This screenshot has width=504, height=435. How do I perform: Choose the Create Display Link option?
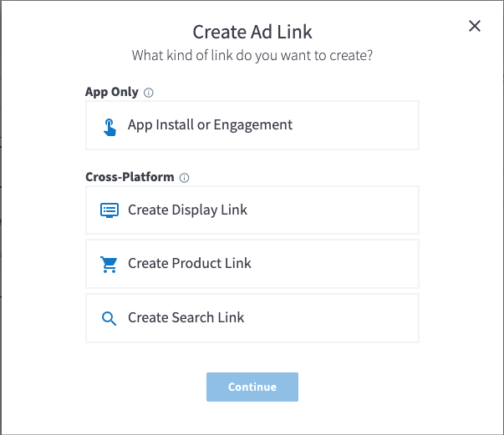252,210
